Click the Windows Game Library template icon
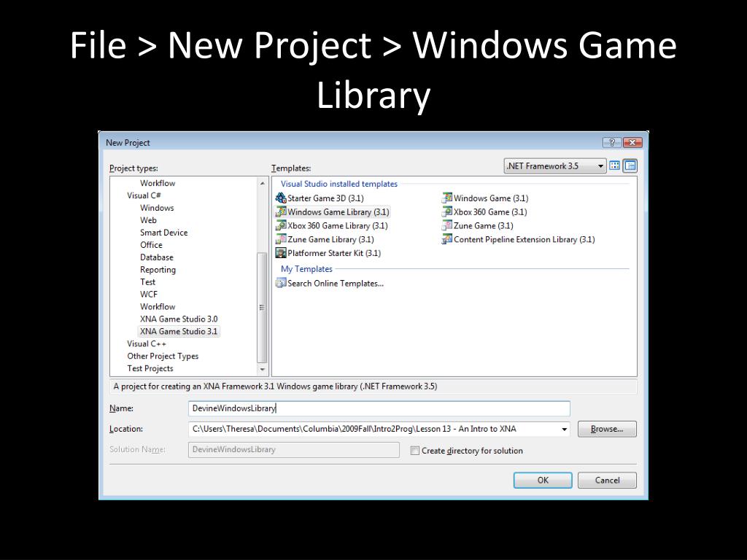 pos(281,211)
